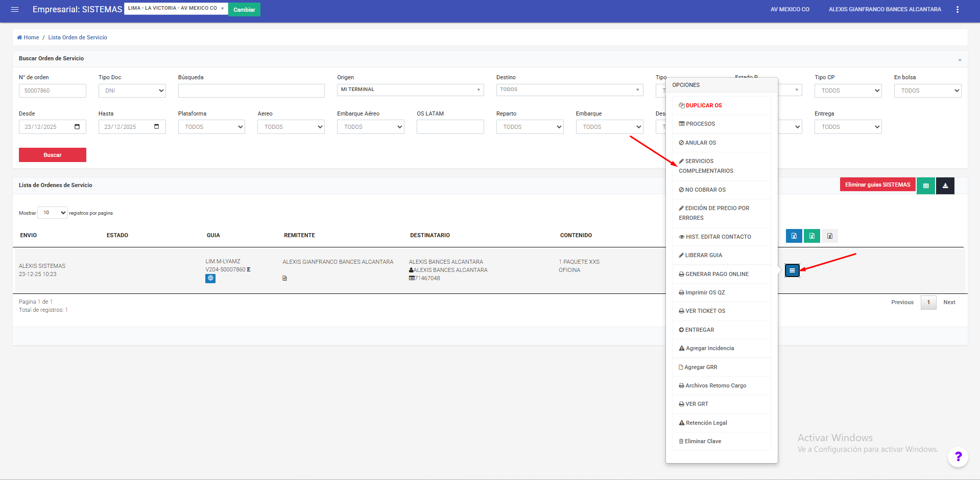This screenshot has height=480, width=980.
Task: Expand the registros por pagina dropdown
Action: (x=53, y=213)
